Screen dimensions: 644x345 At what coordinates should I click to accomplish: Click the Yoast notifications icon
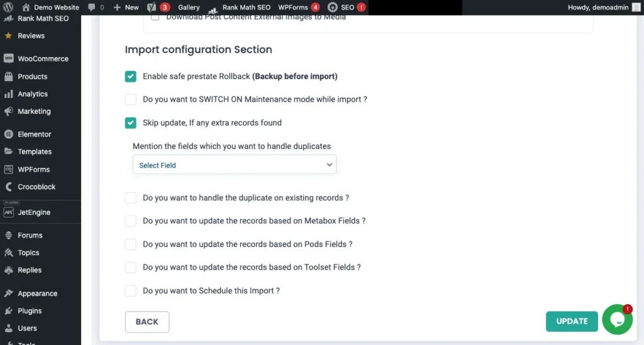click(x=152, y=8)
